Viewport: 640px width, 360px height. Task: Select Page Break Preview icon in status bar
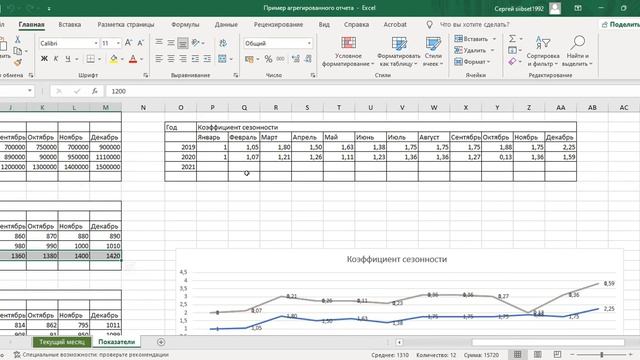click(557, 354)
